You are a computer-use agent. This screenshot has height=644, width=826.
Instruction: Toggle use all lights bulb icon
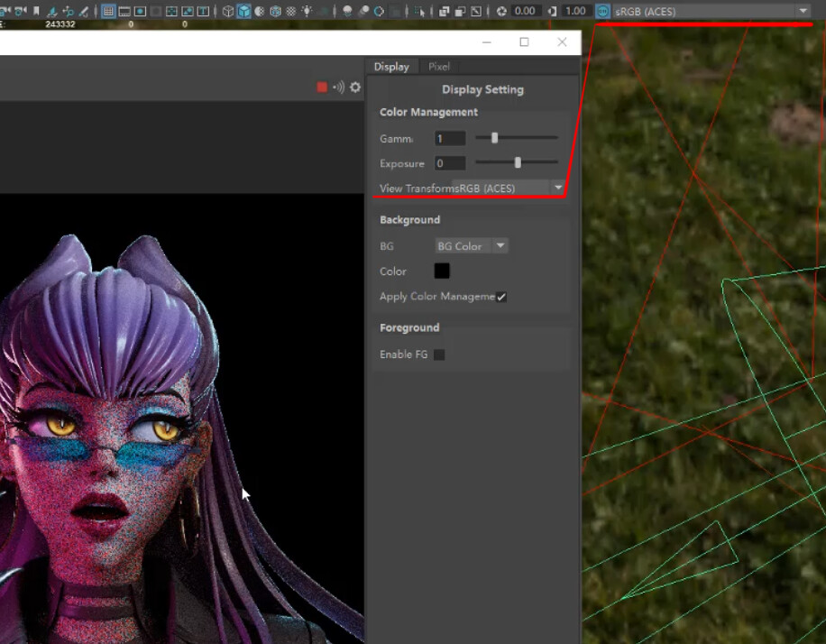point(308,12)
